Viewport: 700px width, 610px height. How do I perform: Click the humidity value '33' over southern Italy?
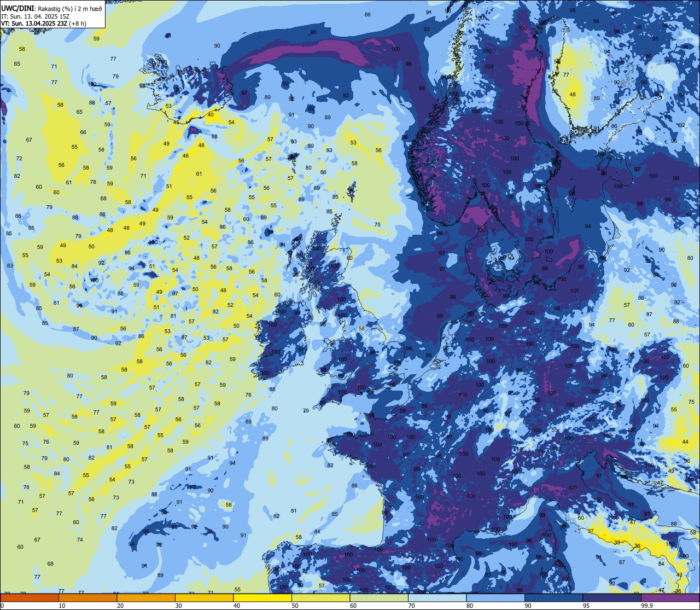617,542
